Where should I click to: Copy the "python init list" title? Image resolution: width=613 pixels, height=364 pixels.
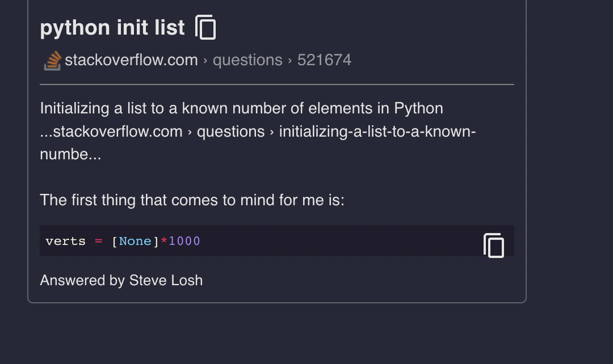(205, 27)
